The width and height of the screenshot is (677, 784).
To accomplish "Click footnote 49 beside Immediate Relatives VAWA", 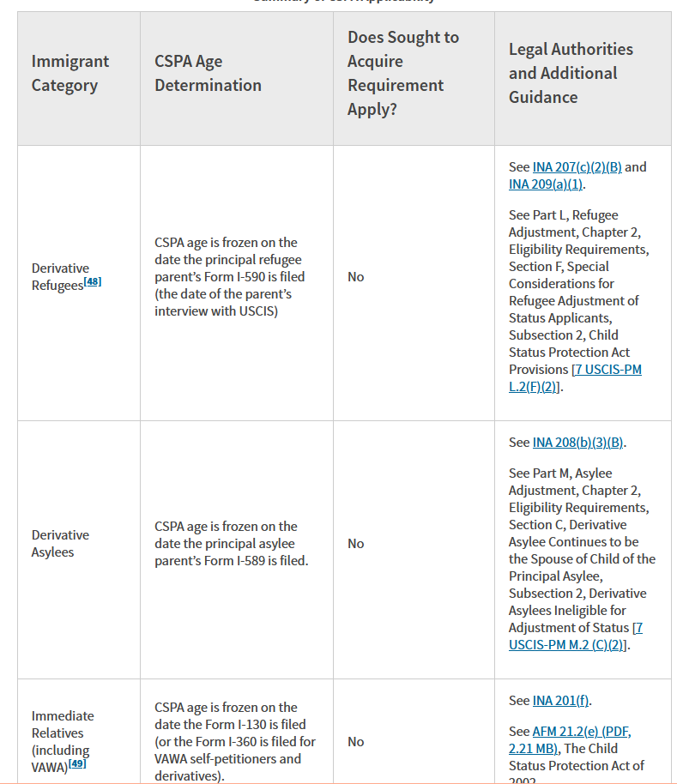I will pyautogui.click(x=77, y=763).
